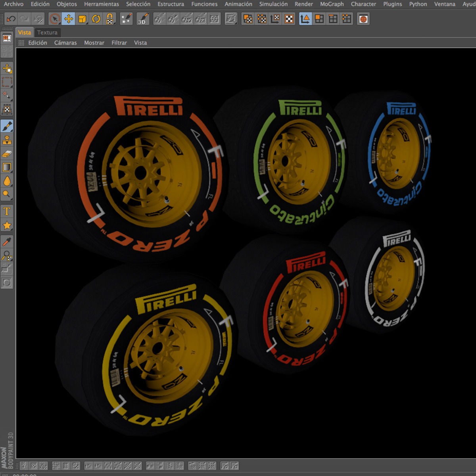
Task: Open the Funciones menu
Action: [204, 4]
